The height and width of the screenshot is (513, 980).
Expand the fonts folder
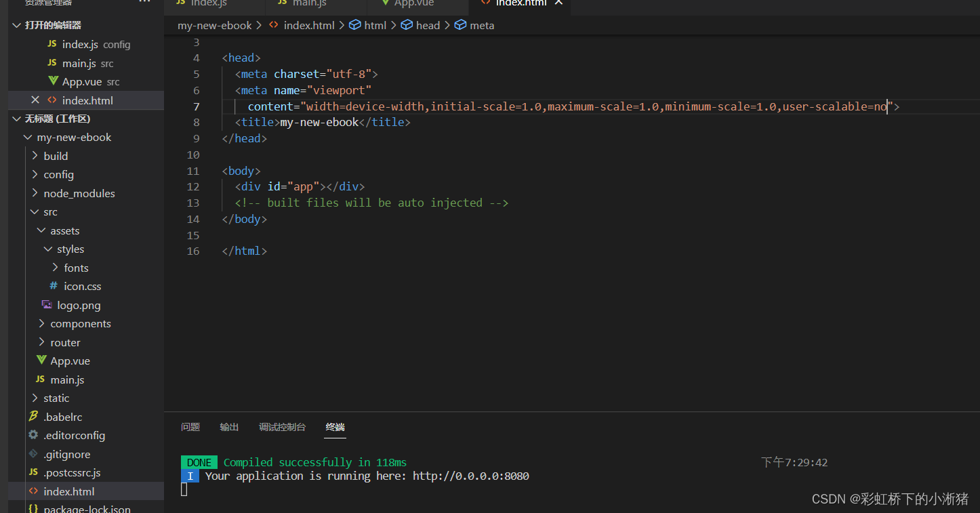point(55,268)
